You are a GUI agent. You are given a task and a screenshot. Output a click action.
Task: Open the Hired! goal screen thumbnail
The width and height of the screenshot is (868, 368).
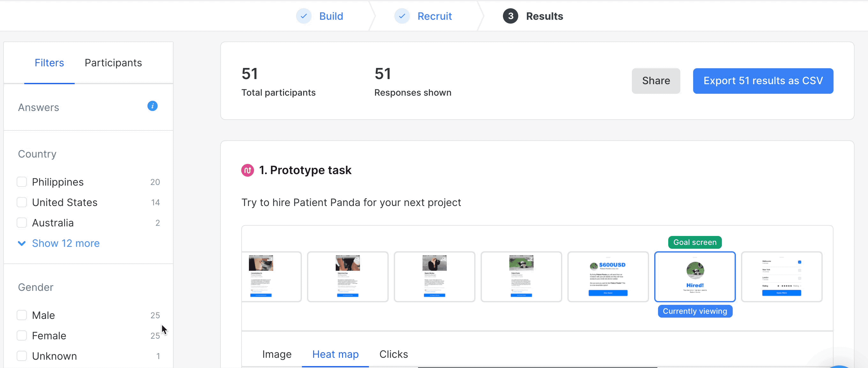[x=694, y=277]
